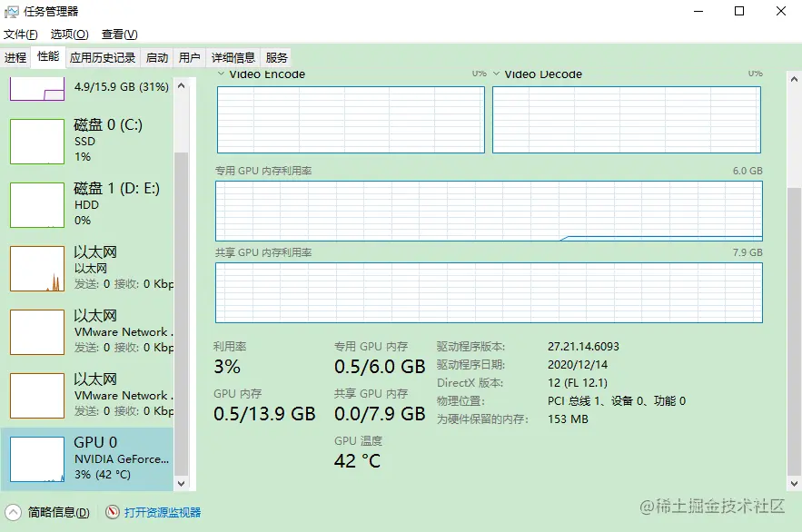Click the 0.5/6.0 GB dedicated GPU memory value

point(380,367)
